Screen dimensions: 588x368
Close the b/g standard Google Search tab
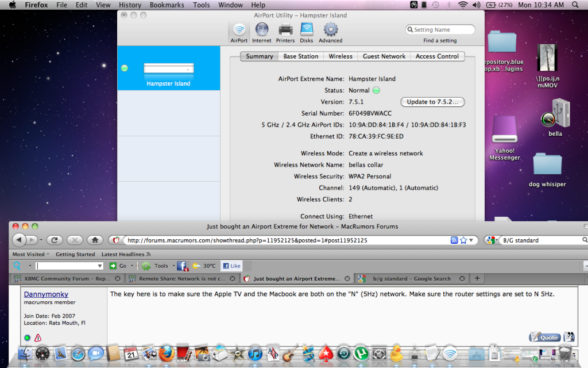462,279
